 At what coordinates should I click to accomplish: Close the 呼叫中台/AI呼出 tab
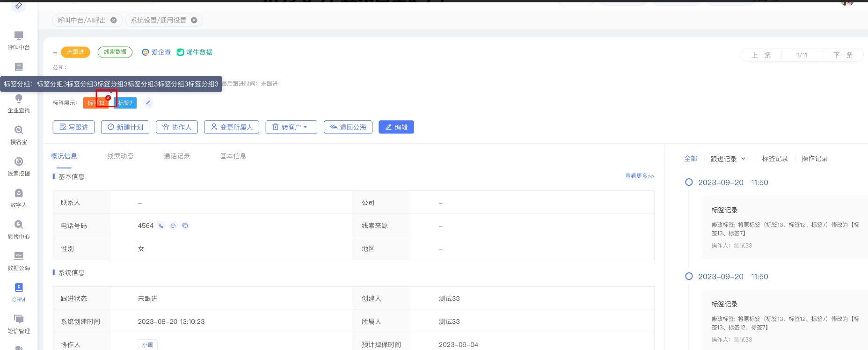(114, 20)
